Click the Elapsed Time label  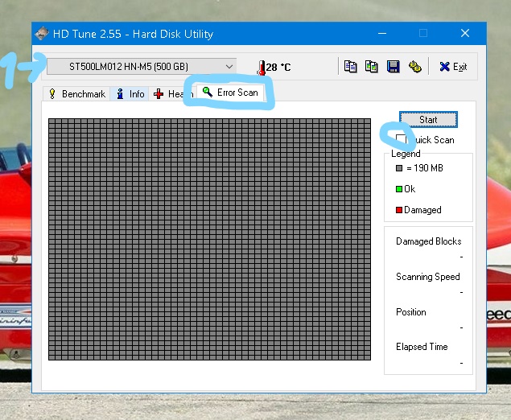pos(422,347)
